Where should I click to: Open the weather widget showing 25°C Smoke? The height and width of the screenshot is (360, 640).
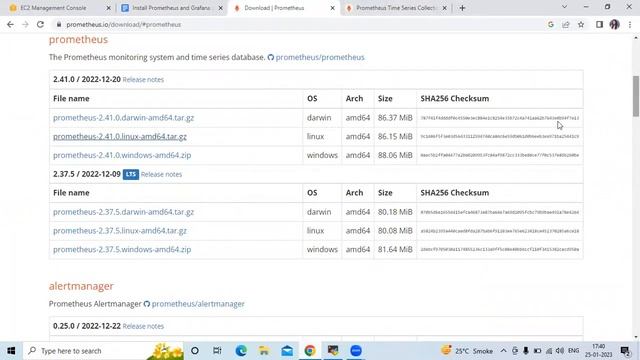coord(467,351)
